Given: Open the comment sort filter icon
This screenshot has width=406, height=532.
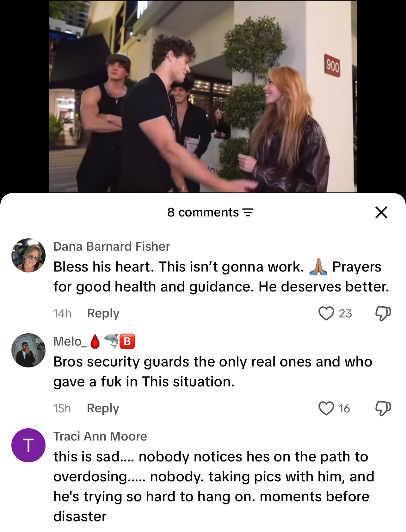Looking at the screenshot, I should click(248, 212).
